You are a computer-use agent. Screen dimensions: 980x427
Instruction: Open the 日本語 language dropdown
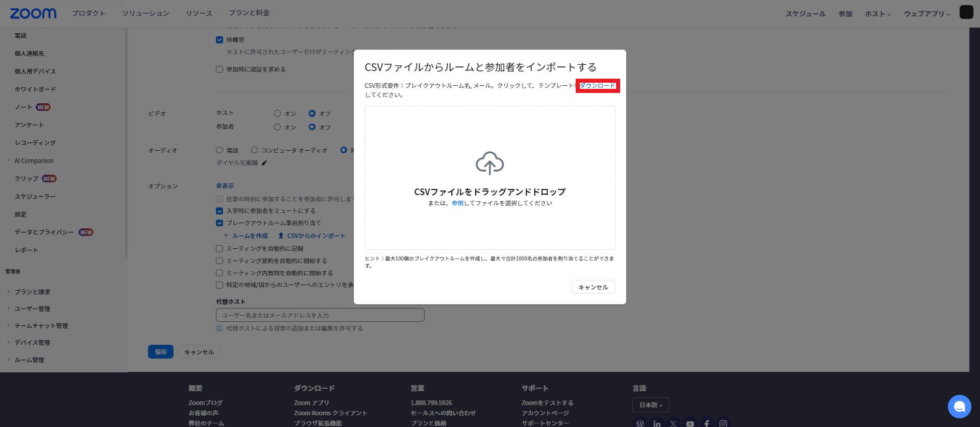pos(650,405)
